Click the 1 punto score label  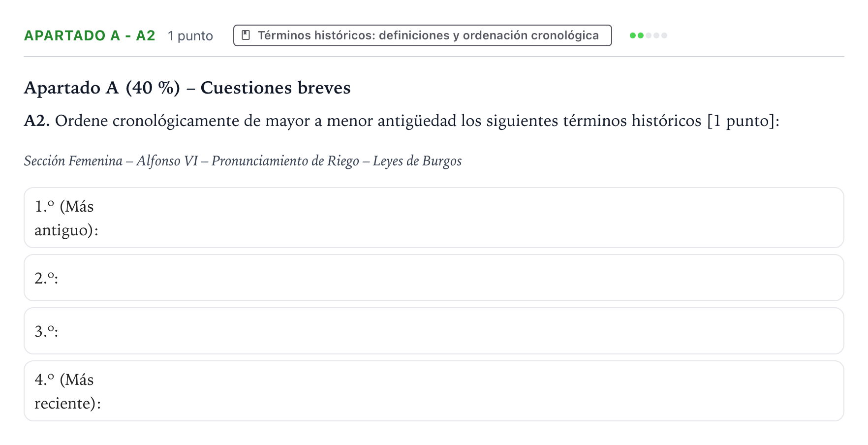(190, 36)
